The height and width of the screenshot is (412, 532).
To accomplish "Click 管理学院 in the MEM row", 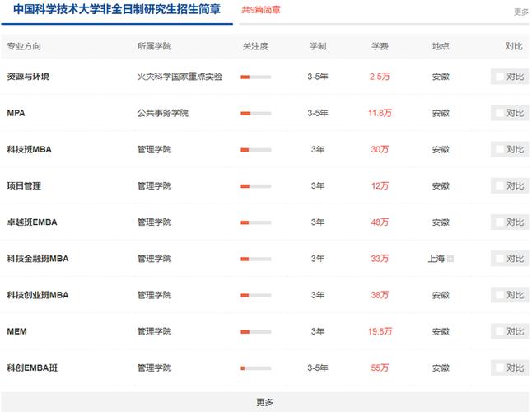I will tap(154, 331).
